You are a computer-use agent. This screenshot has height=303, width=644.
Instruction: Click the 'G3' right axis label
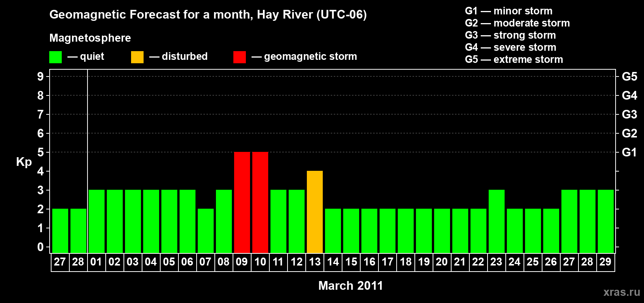point(630,114)
